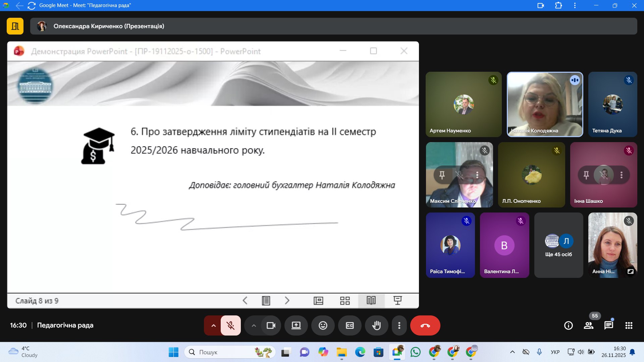The width and height of the screenshot is (644, 362).
Task: Show the participants list
Action: pyautogui.click(x=588, y=325)
